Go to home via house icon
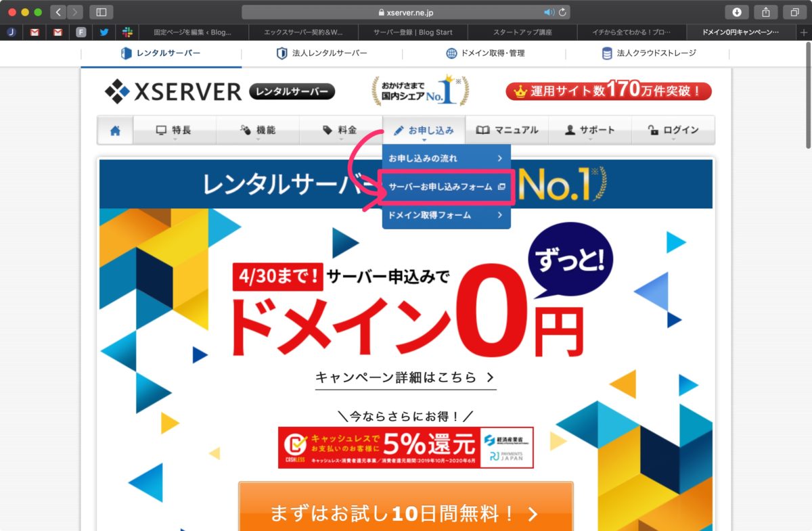Image resolution: width=812 pixels, height=531 pixels. point(115,131)
